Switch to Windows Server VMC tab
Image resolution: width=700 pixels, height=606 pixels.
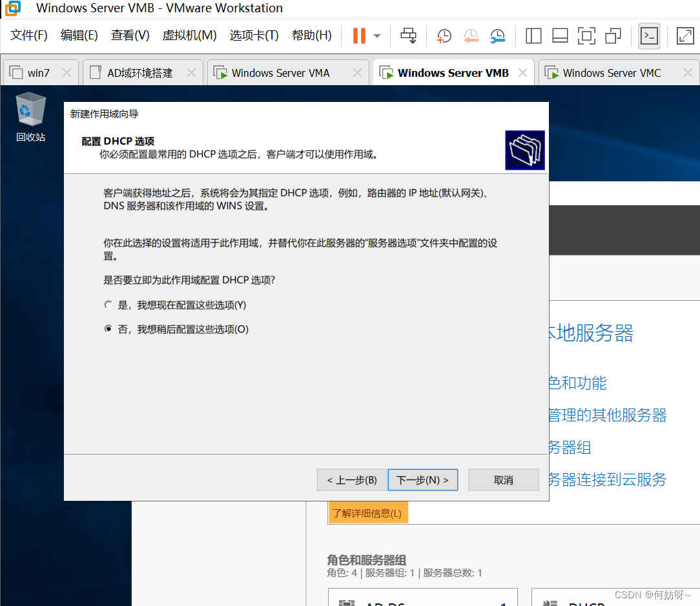coord(612,73)
